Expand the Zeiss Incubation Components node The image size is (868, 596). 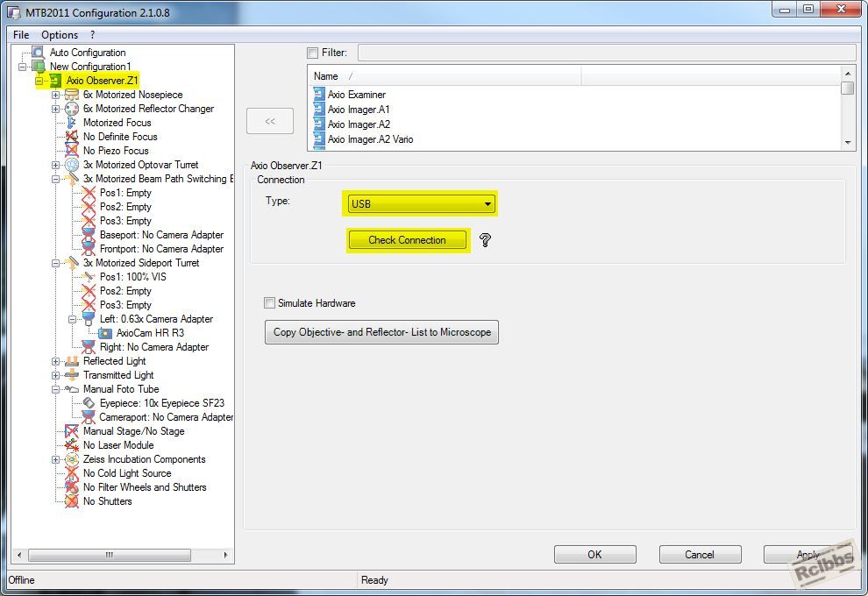(55, 459)
